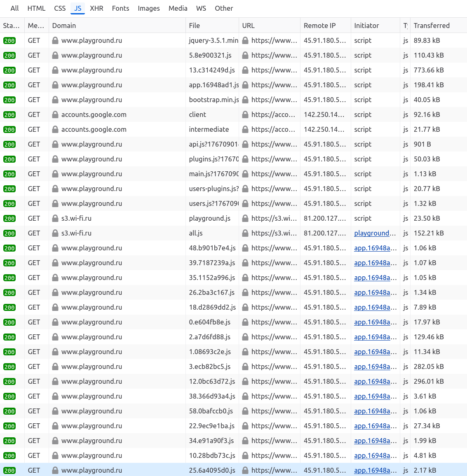Click the URL lock icon in the bootstrap.min.js row
This screenshot has width=467, height=476.
click(245, 100)
